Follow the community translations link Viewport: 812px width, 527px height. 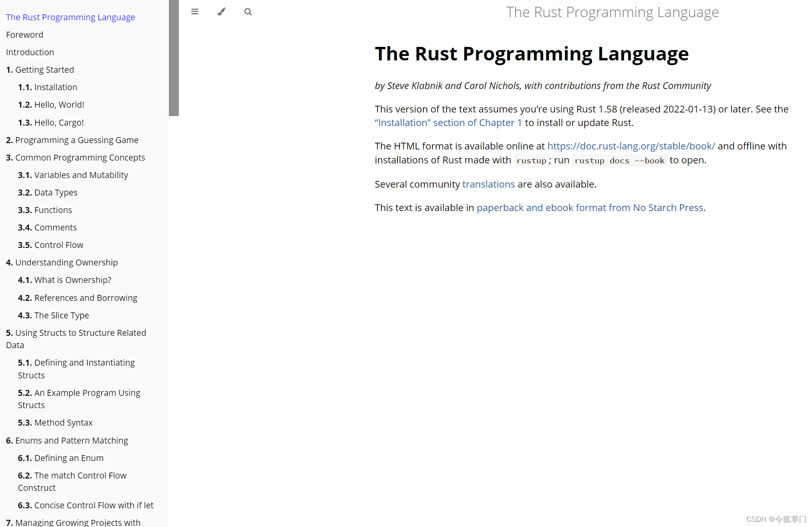click(x=488, y=184)
